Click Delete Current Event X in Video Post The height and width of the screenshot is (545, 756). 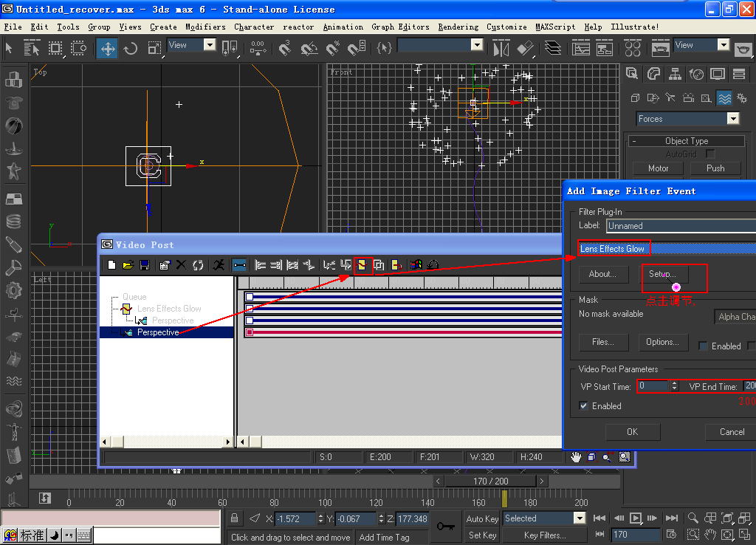[x=181, y=265]
